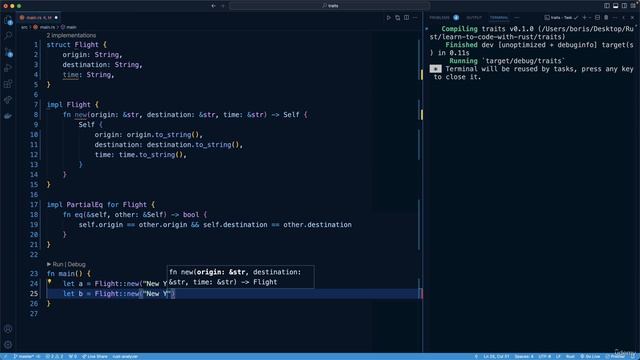This screenshot has height=360, width=640.
Task: Click the terminal task status icon box
Action: tap(436, 69)
